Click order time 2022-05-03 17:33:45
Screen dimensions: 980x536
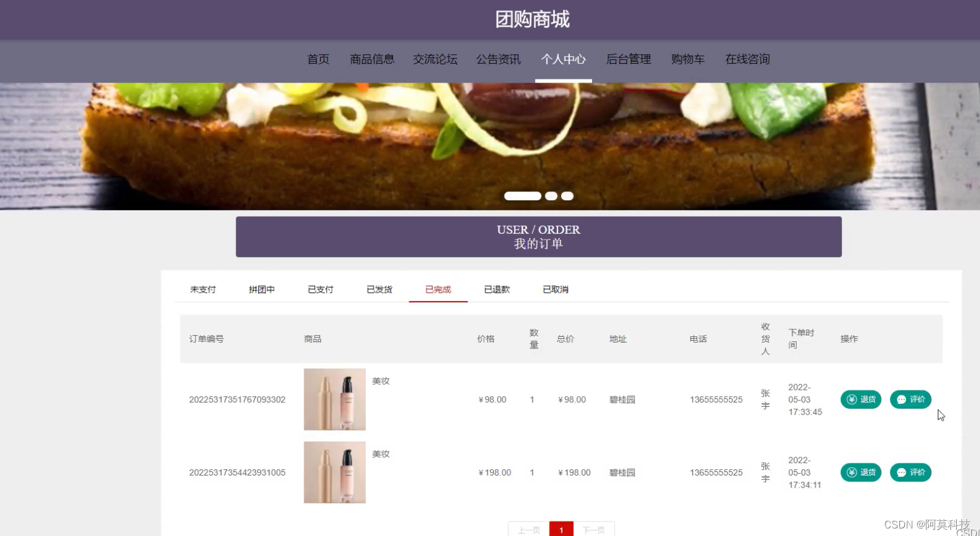coord(805,399)
